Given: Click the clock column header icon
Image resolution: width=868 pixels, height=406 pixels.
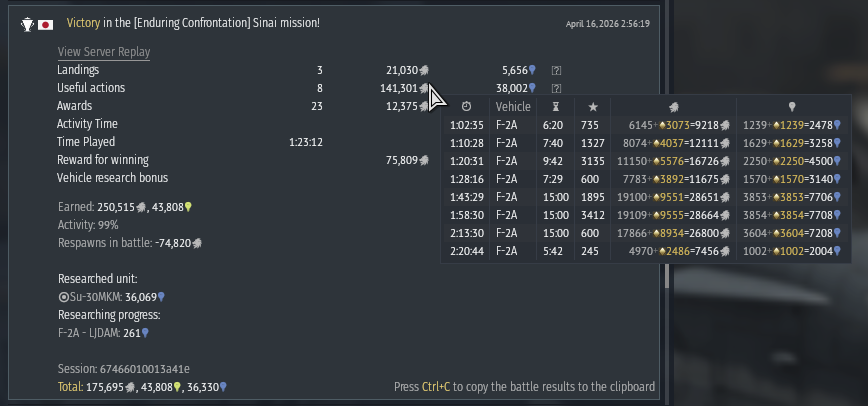Looking at the screenshot, I should (x=466, y=107).
